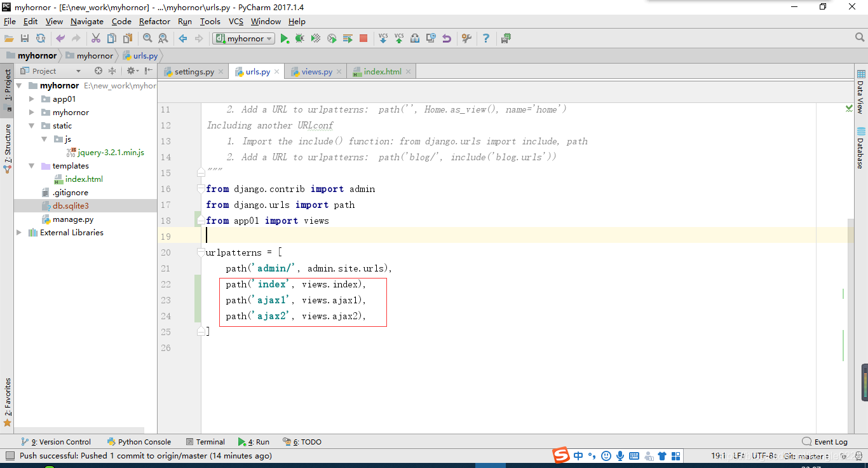
Task: Open the Event Log
Action: [825, 442]
